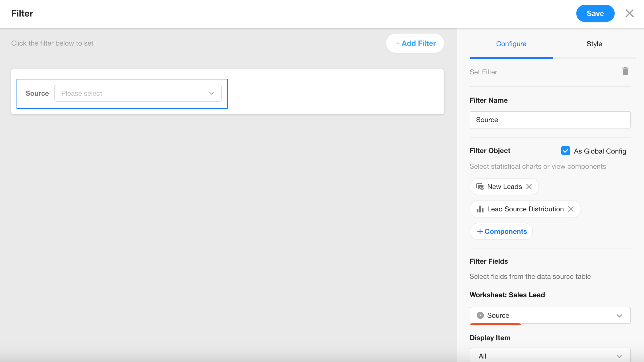Remove New Leads component tag
Screen dimensions: 644x362
coord(529,187)
